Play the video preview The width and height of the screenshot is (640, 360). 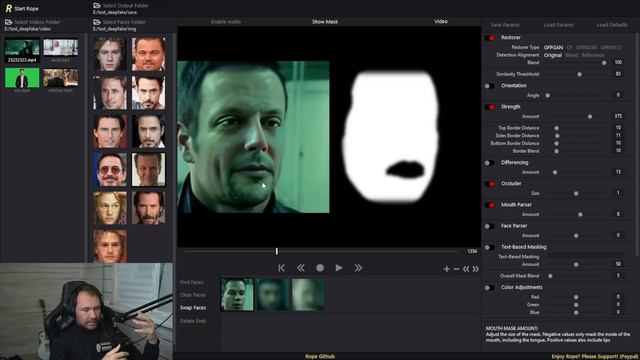[339, 268]
